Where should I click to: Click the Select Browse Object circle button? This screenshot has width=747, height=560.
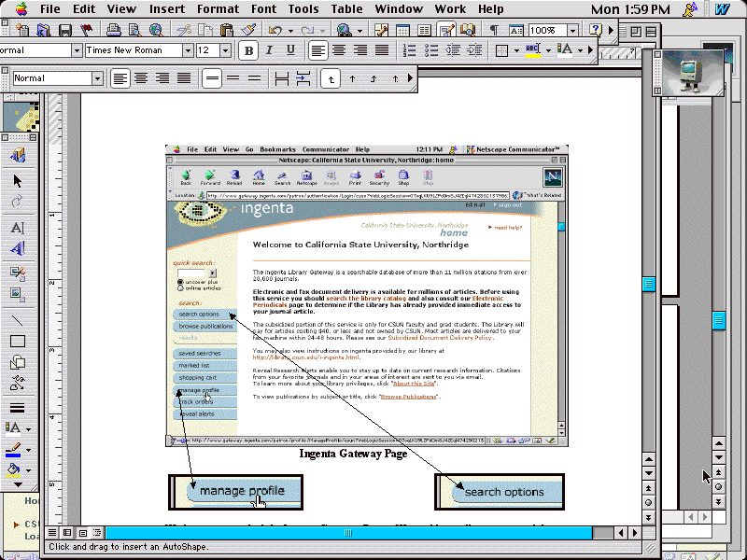[x=648, y=503]
